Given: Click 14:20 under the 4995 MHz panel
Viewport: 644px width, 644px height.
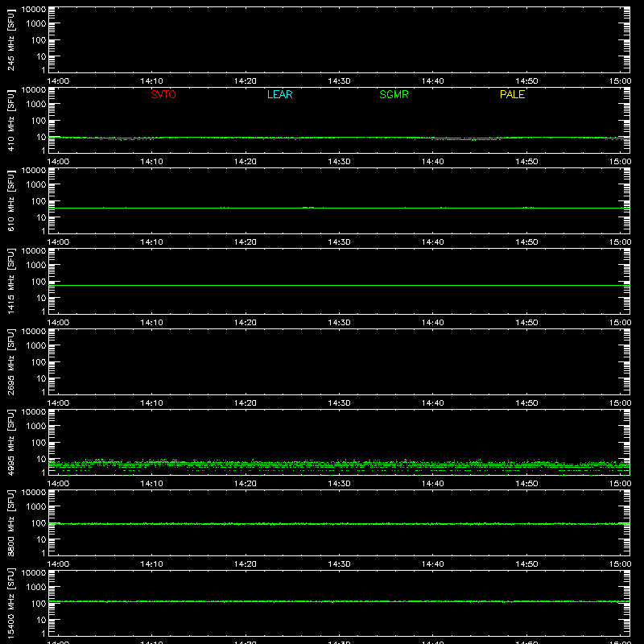Looking at the screenshot, I should click(246, 484).
